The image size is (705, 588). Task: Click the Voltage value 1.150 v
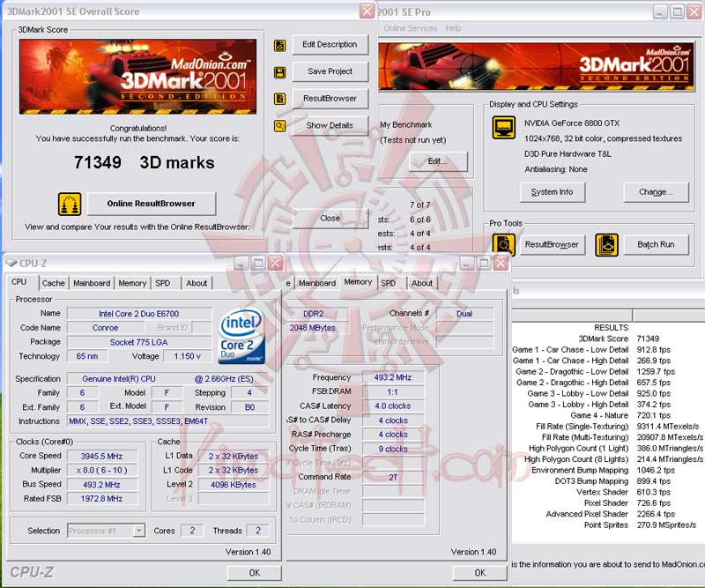point(188,356)
